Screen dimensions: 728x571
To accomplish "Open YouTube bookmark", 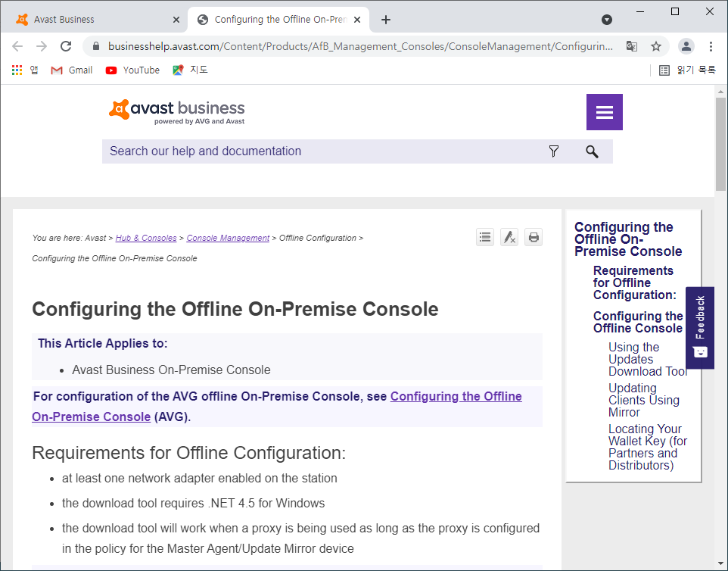I will click(x=132, y=70).
